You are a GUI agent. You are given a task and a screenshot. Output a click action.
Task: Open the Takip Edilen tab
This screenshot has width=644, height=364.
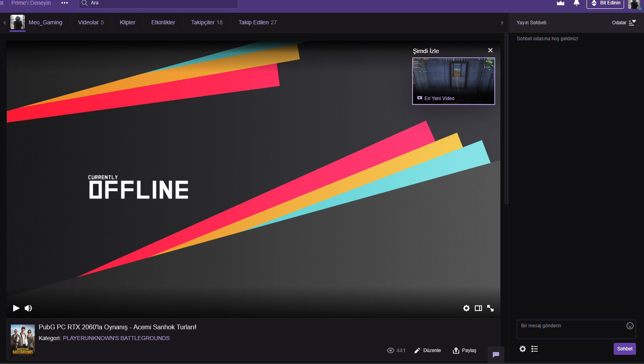(258, 22)
